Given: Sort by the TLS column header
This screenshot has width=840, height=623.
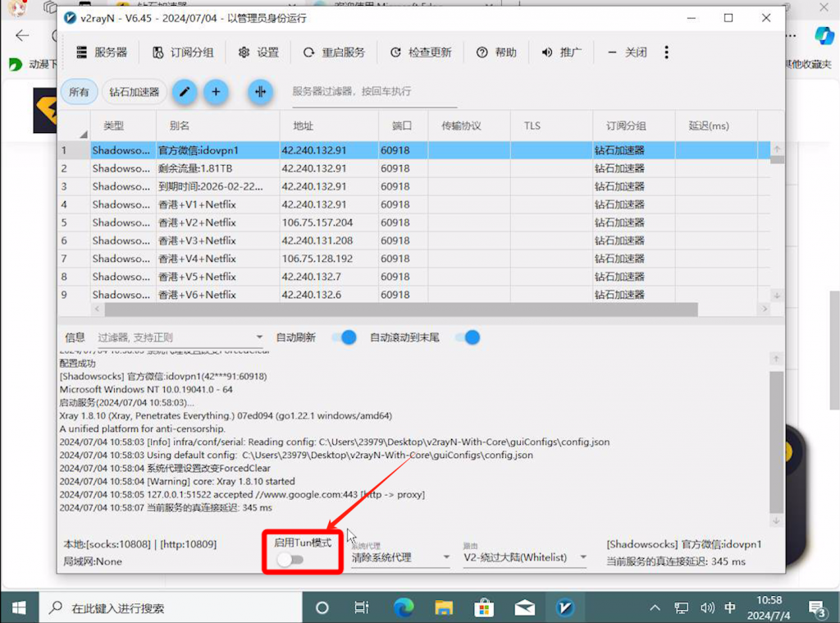Looking at the screenshot, I should tap(551, 126).
